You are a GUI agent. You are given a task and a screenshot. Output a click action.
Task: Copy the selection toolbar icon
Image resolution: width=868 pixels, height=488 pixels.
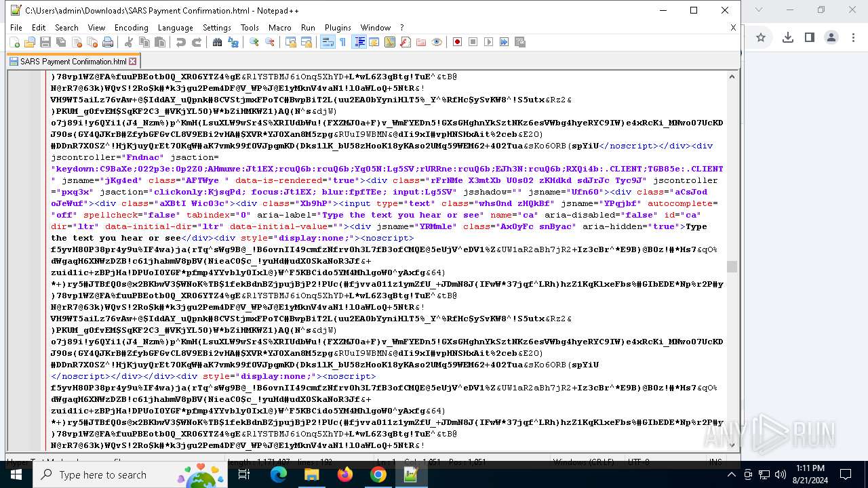(x=144, y=42)
